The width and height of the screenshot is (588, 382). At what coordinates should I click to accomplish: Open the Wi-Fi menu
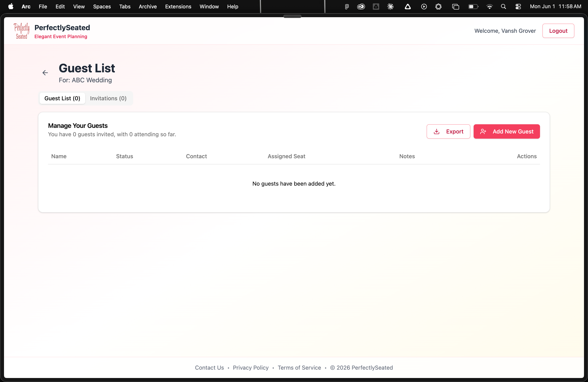(x=489, y=7)
